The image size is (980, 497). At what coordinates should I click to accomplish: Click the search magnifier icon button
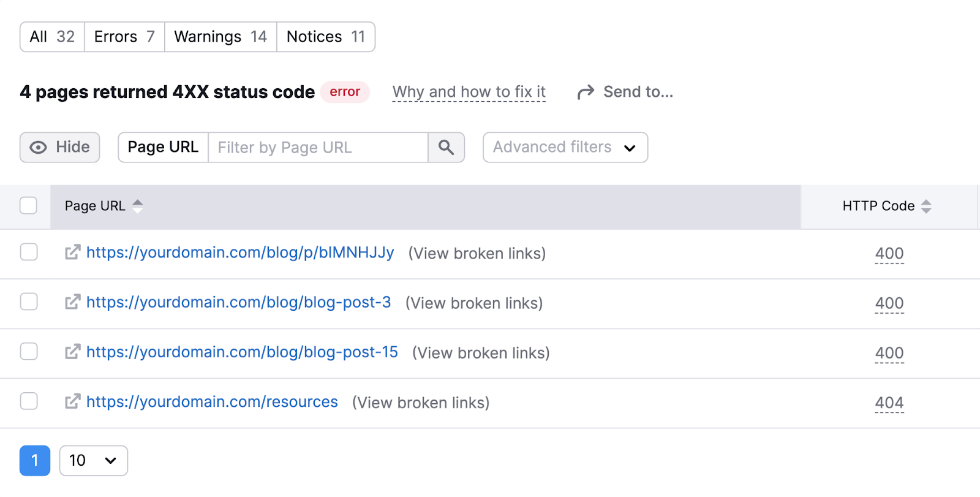pyautogui.click(x=446, y=148)
